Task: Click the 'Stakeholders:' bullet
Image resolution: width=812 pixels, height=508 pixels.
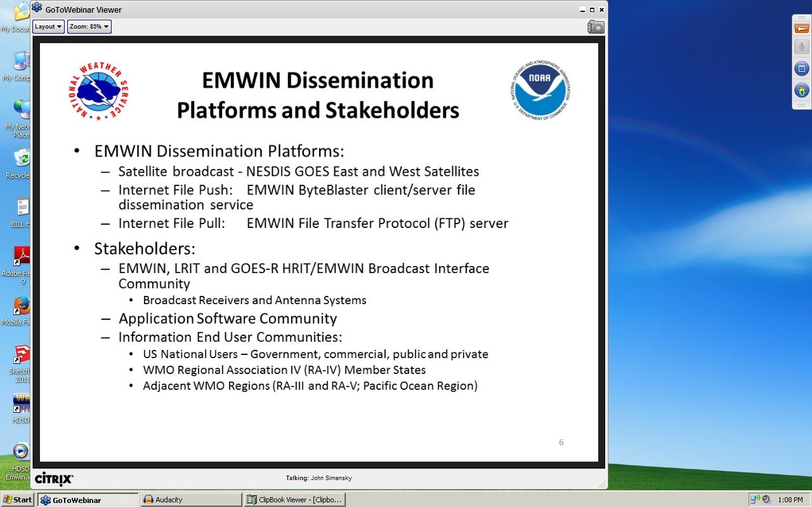Action: (145, 248)
